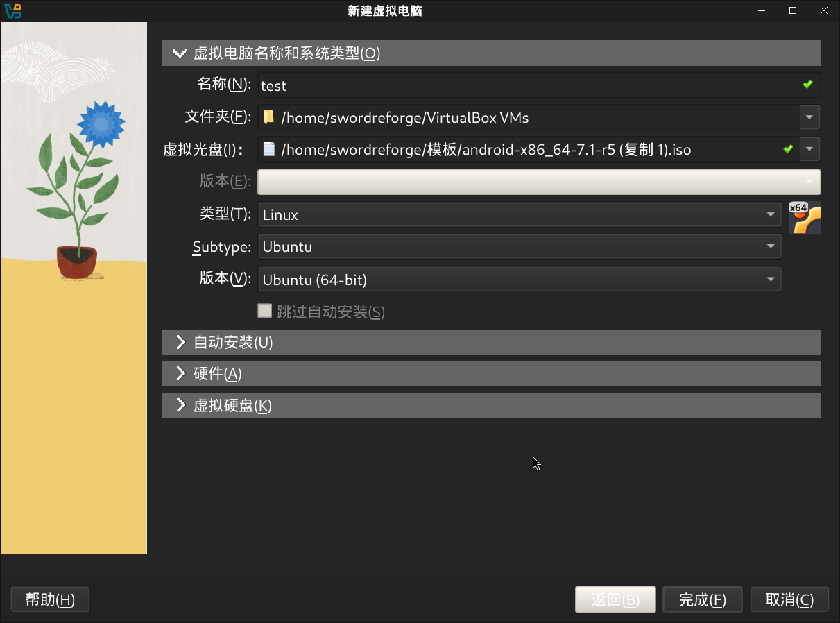Open the 版本(V) dropdown showing Ubuntu 64-bit
Image resolution: width=840 pixels, height=623 pixels.
click(771, 279)
